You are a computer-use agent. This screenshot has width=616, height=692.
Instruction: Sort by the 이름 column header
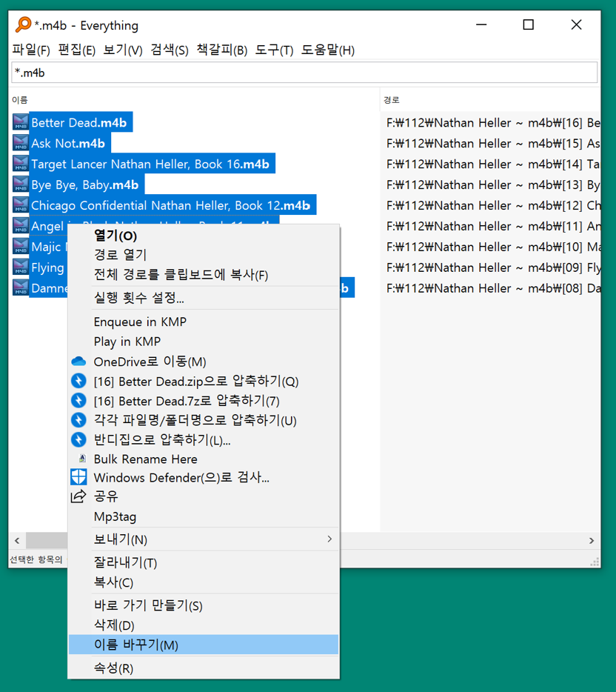(194, 100)
